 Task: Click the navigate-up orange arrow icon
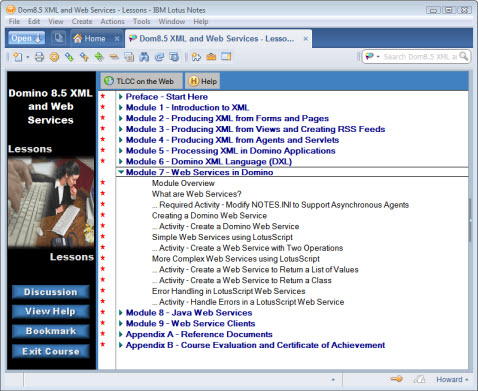84,57
